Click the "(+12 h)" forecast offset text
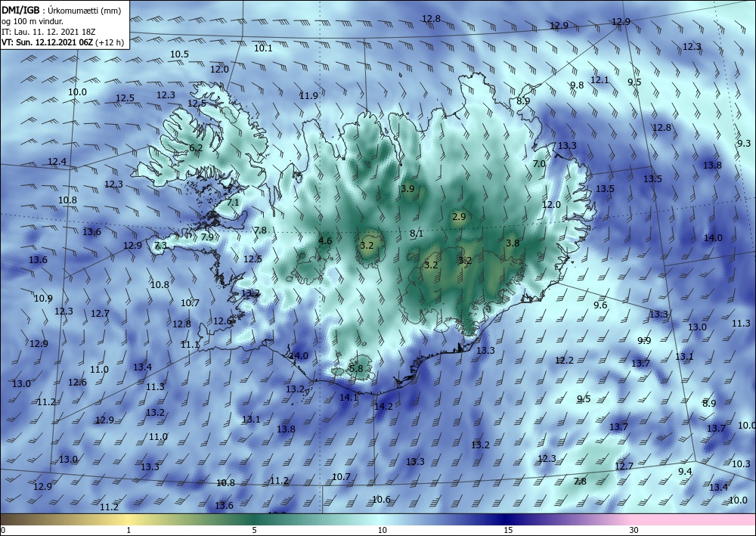Image resolution: width=756 pixels, height=536 pixels. [x=110, y=42]
